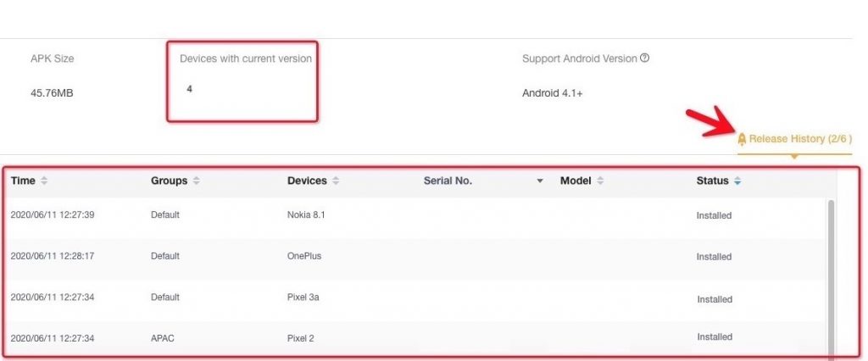Click the devices with current version count

[x=189, y=89]
